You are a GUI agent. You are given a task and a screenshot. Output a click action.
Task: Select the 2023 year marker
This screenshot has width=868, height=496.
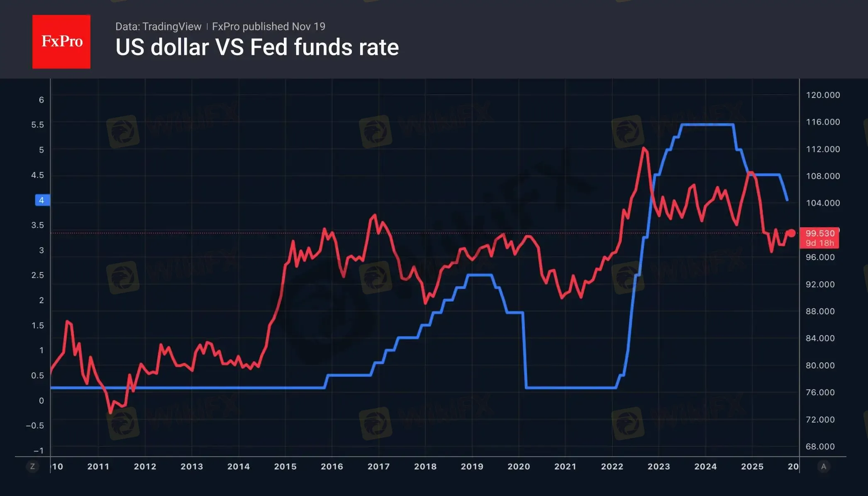(659, 467)
